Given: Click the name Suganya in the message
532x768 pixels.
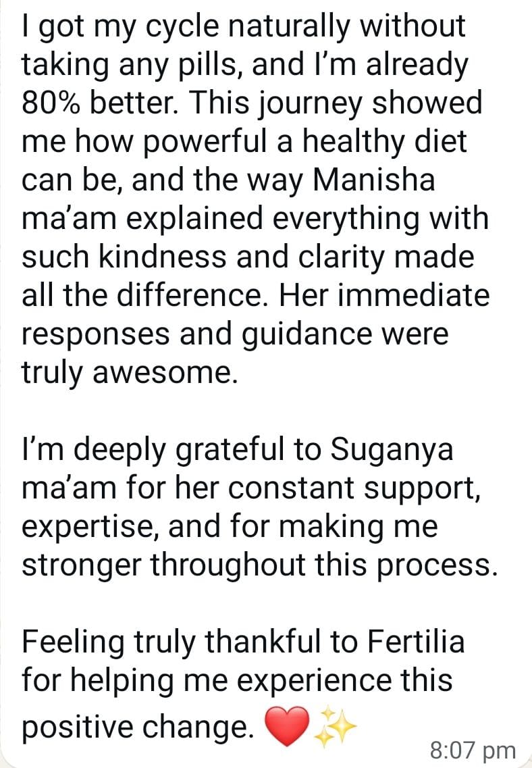Looking at the screenshot, I should point(396,451).
